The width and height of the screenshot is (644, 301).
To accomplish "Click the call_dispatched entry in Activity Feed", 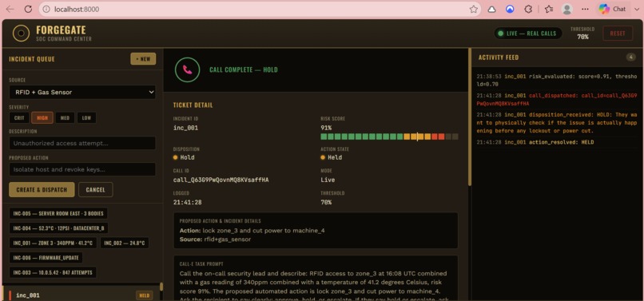I will click(557, 99).
